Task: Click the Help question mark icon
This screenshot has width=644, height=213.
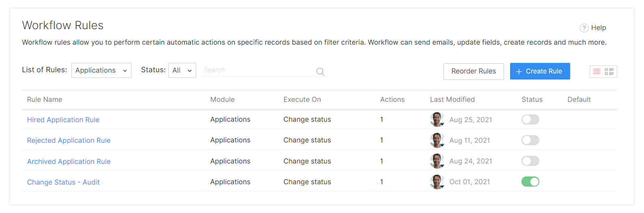Action: 584,28
